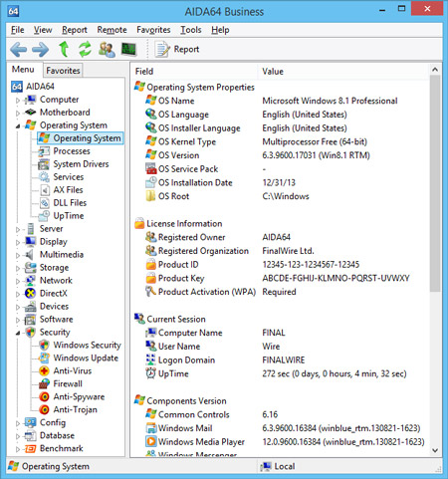Select the Windows Security shield icon
This screenshot has width=448, height=479.
(x=44, y=346)
